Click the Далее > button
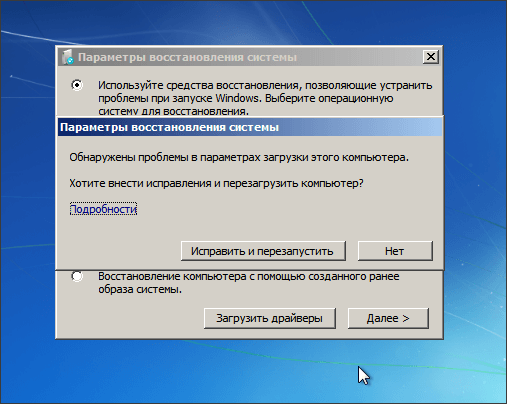The image size is (507, 404). [388, 318]
